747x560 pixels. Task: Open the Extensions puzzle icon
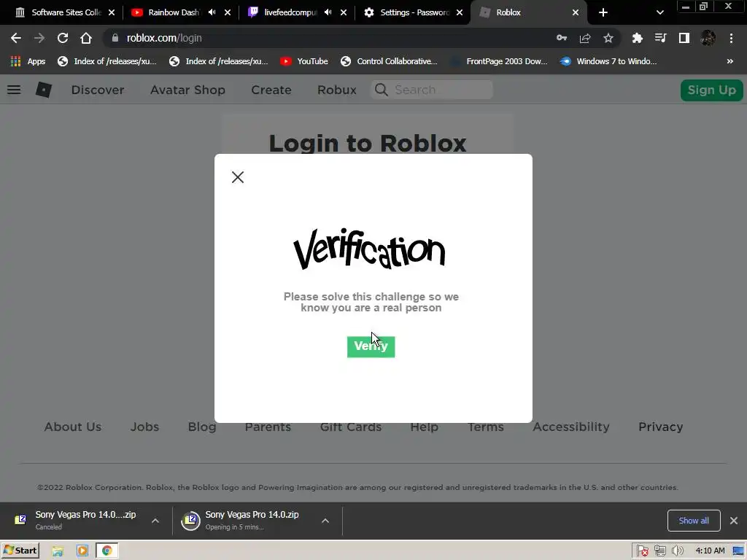[x=637, y=38]
